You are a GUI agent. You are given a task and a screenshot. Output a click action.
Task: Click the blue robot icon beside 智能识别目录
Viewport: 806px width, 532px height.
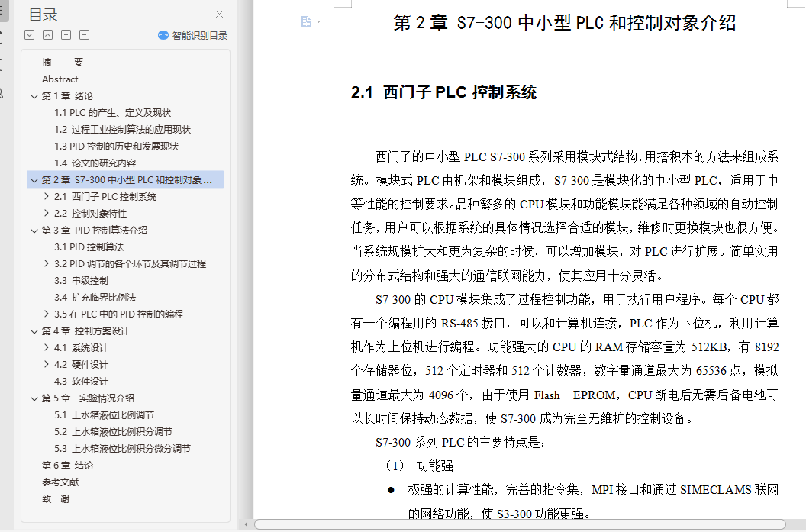(x=163, y=35)
